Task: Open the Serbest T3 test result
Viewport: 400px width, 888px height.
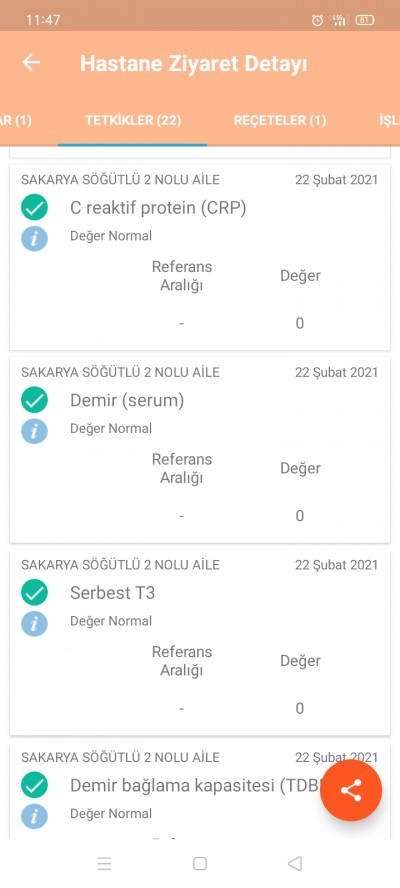Action: [x=200, y=642]
